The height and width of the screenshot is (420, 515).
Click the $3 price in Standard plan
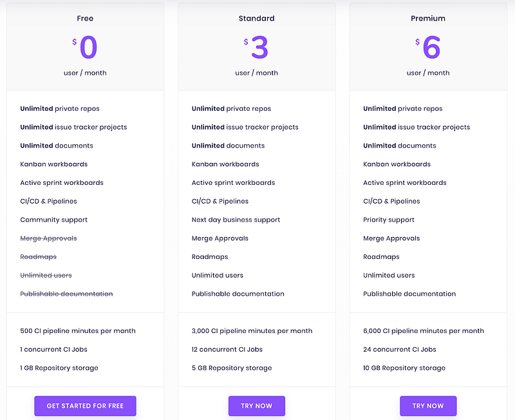(x=256, y=47)
